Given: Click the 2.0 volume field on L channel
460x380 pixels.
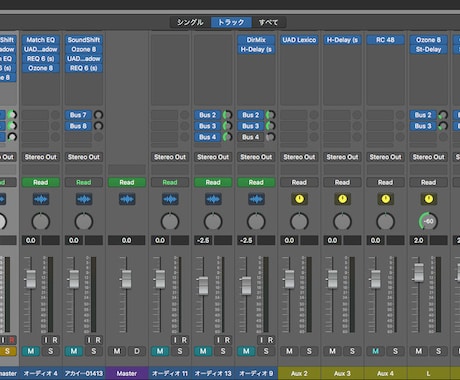Looking at the screenshot, I should click(x=419, y=240).
